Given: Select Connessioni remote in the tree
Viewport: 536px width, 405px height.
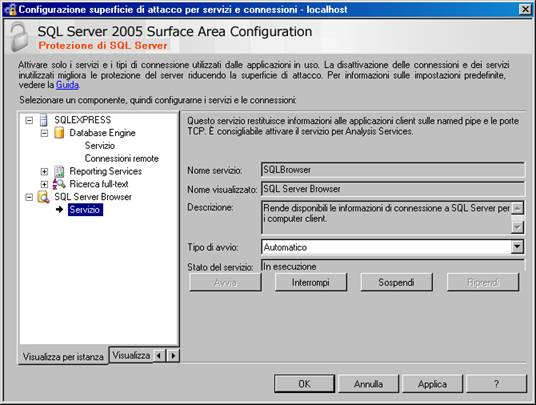Looking at the screenshot, I should point(122,159).
